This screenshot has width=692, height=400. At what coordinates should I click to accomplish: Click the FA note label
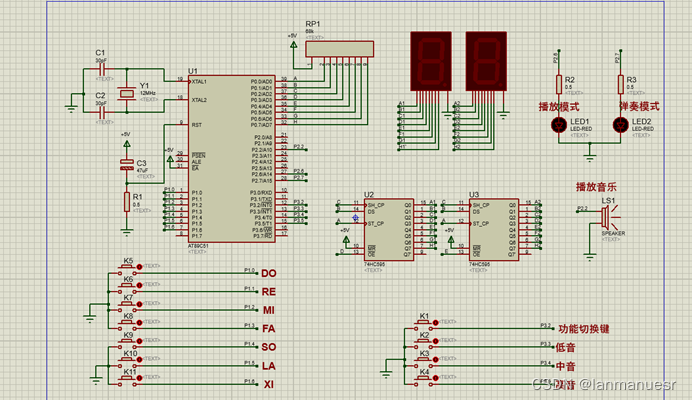(x=268, y=328)
